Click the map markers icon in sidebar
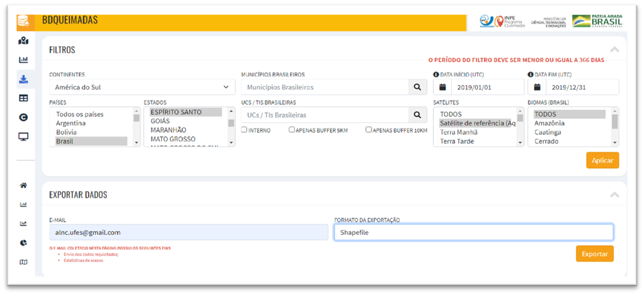 coord(24,41)
